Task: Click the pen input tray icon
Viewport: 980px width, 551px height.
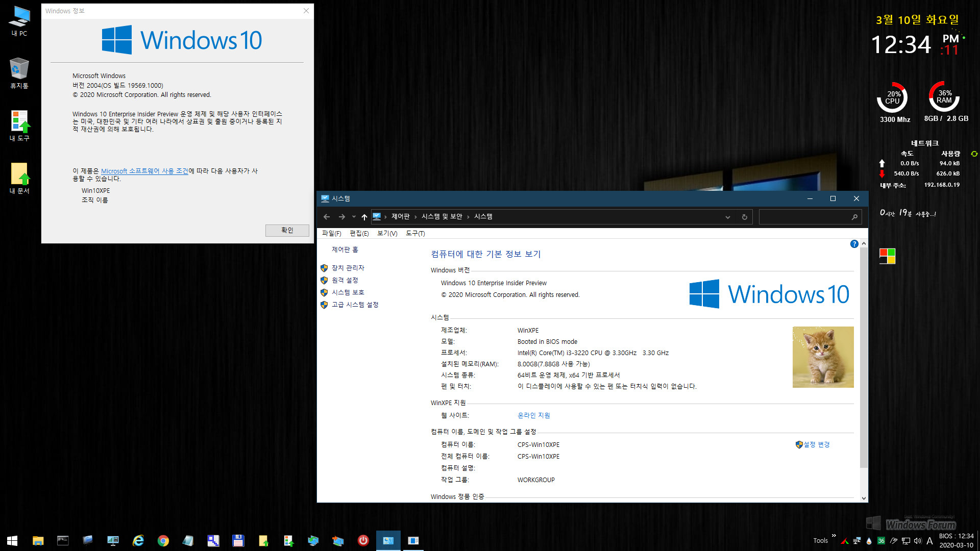Action: (x=893, y=541)
